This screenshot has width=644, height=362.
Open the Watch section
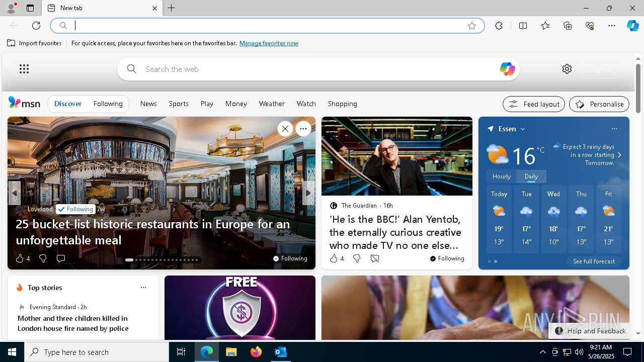[x=306, y=104]
